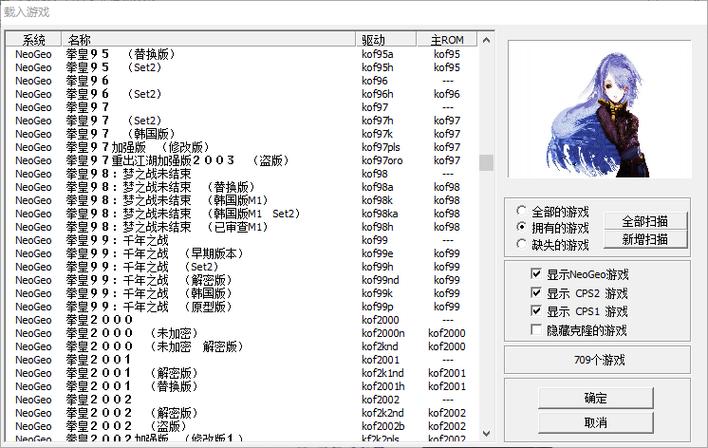This screenshot has height=448, width=708.
Task: Sort list by 名称 column header
Action: tap(210, 39)
